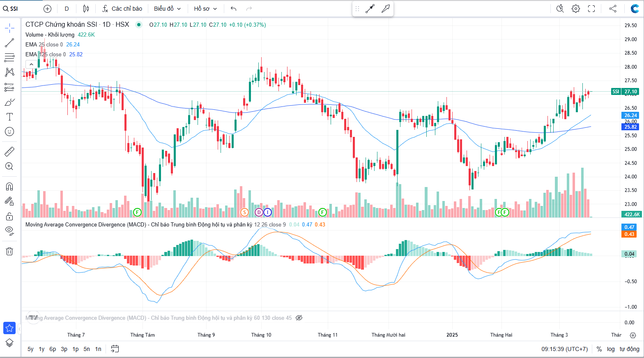The image size is (644, 358).
Task: Select the EMA 25 indicator legend
Action: click(44, 44)
